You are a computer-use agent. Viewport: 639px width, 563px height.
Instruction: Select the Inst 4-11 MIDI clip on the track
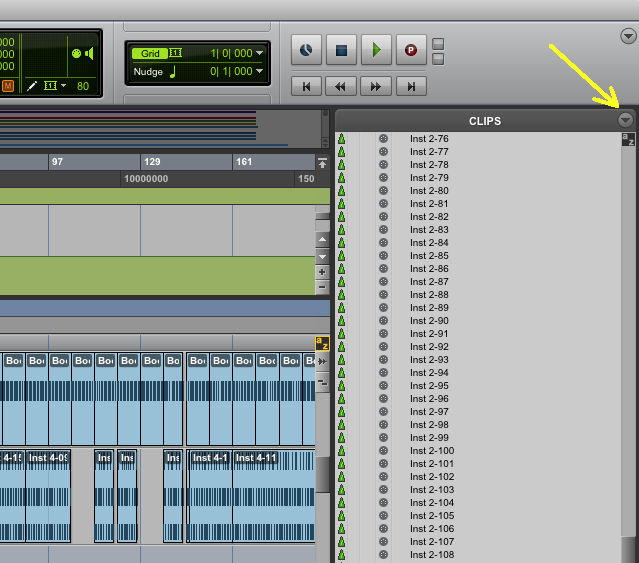(274, 496)
